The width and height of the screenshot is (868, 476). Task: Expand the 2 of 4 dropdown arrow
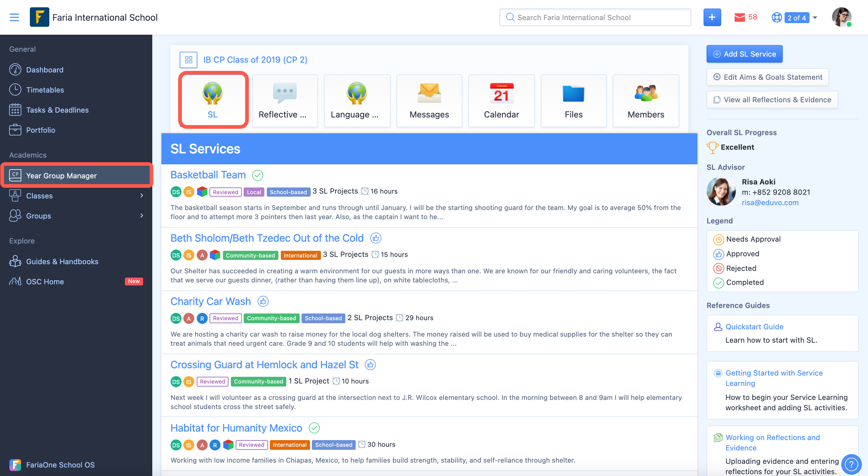pos(815,18)
